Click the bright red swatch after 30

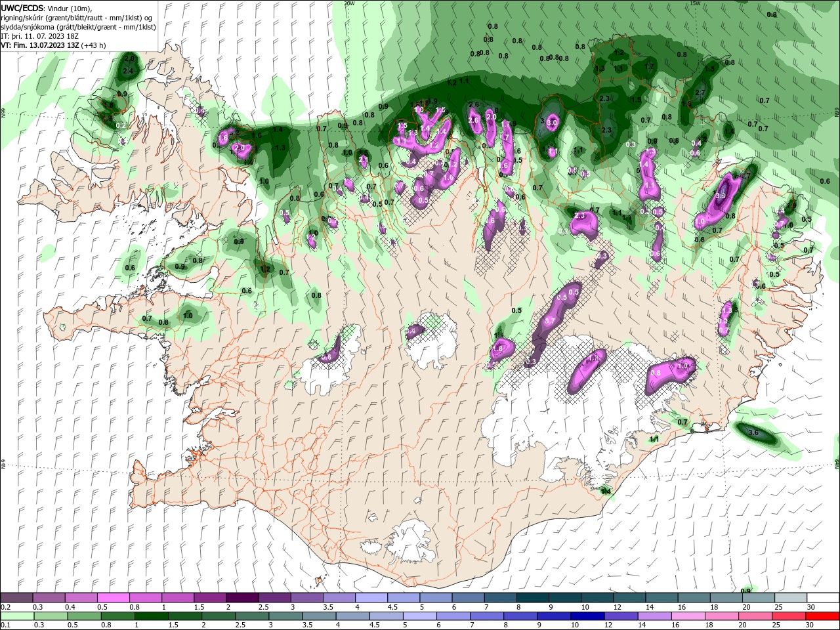(x=822, y=616)
